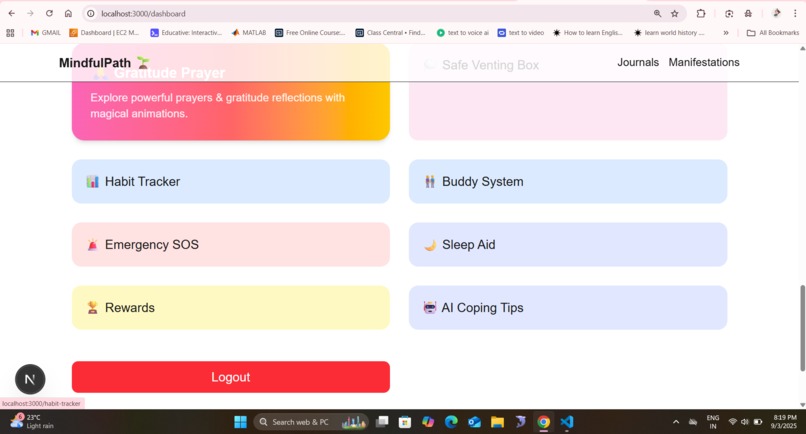The image size is (806, 434).
Task: Open the apps grid in bookmarks bar
Action: click(10, 32)
